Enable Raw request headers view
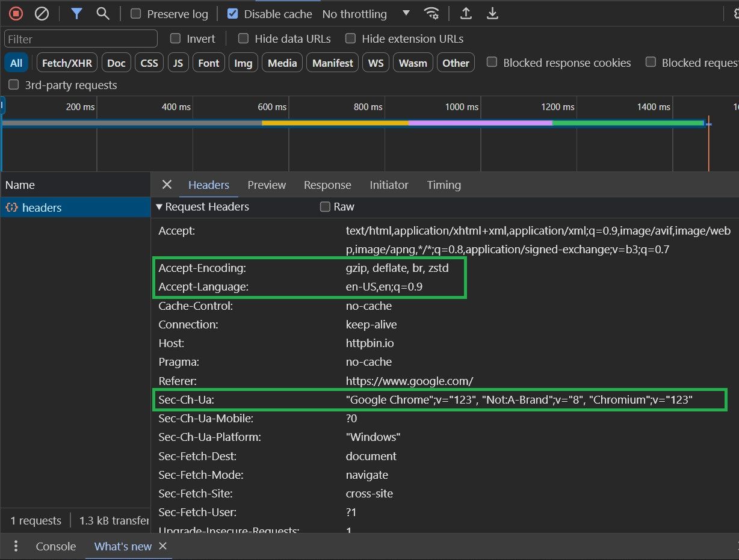This screenshot has height=560, width=739. click(325, 207)
